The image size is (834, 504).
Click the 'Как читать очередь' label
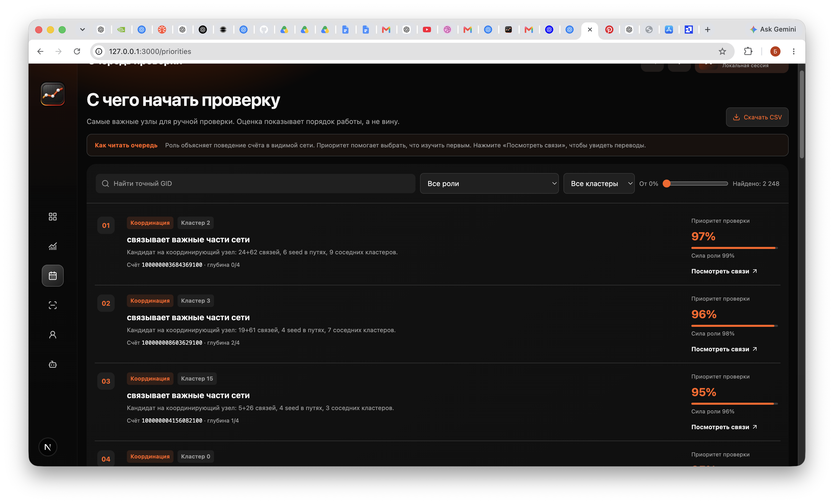pos(126,145)
